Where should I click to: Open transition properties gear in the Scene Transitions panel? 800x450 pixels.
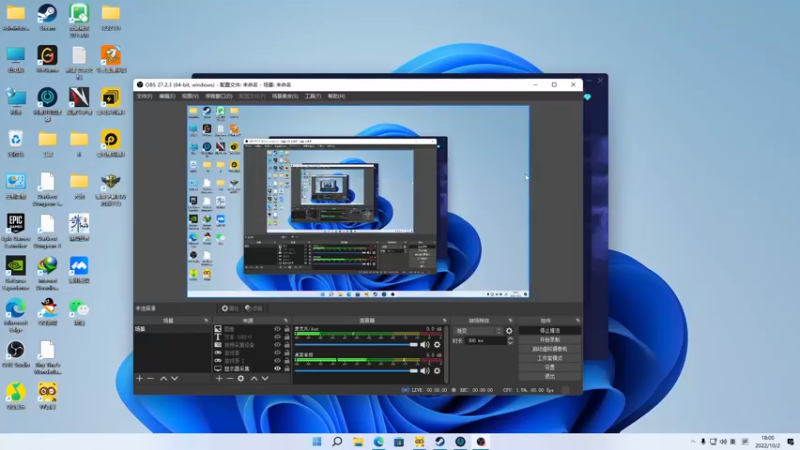click(509, 331)
